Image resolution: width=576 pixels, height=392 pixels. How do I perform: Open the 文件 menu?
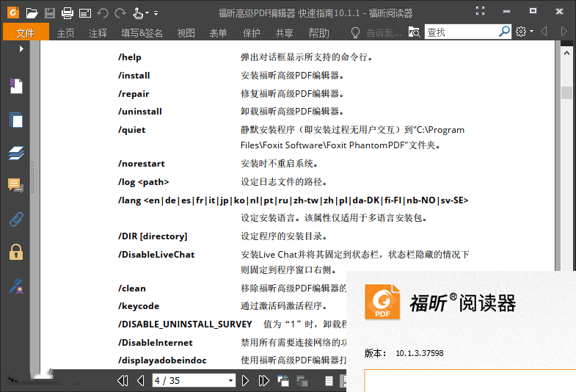pyautogui.click(x=25, y=32)
